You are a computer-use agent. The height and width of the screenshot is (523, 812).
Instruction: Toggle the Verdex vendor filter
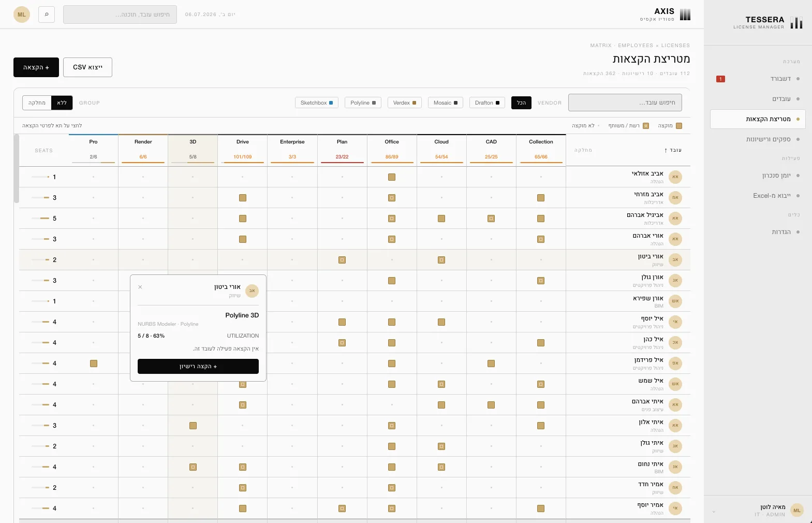[405, 103]
